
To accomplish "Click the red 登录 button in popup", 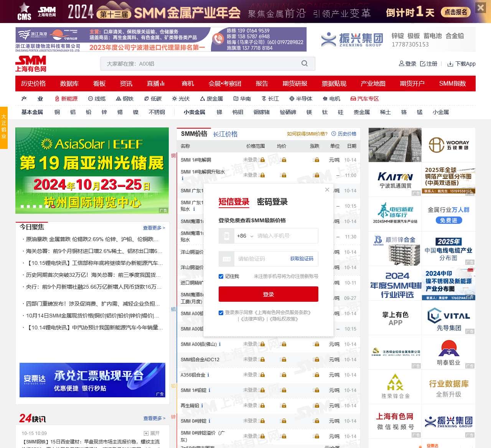I will point(269,294).
